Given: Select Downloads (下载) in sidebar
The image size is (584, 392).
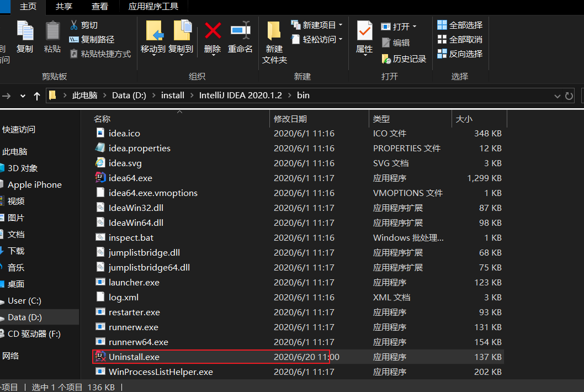Looking at the screenshot, I should (16, 251).
